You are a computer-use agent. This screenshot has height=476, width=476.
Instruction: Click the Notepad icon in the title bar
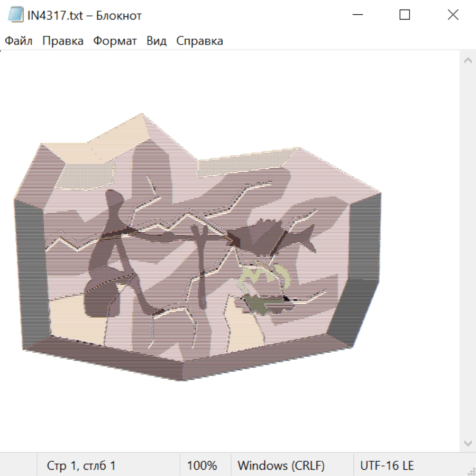(15, 15)
